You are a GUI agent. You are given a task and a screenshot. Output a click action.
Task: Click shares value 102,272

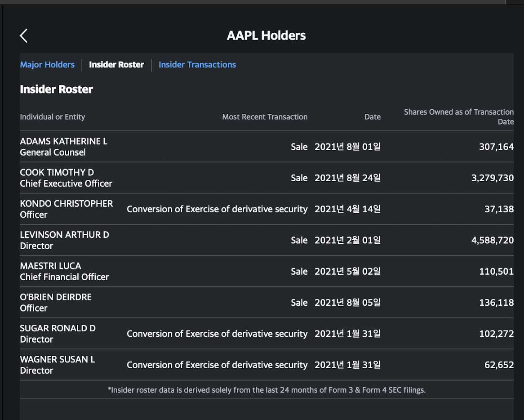click(496, 333)
